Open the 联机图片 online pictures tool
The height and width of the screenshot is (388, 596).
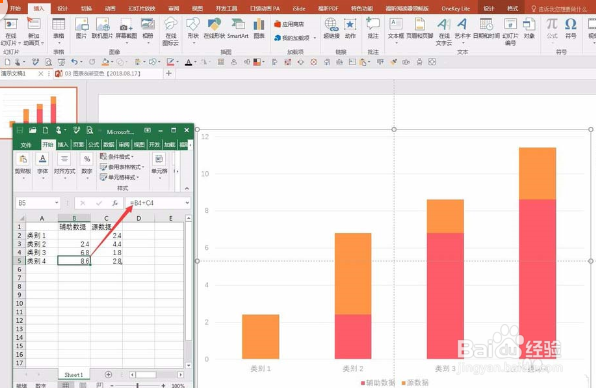[103, 28]
